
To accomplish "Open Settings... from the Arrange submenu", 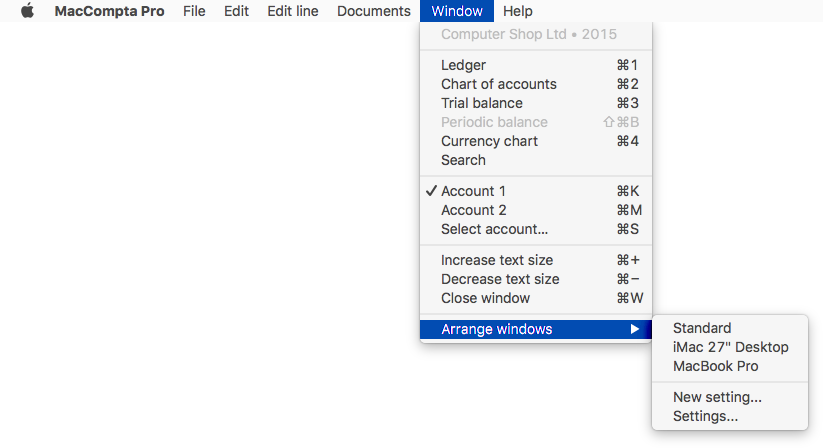I will click(730, 416).
